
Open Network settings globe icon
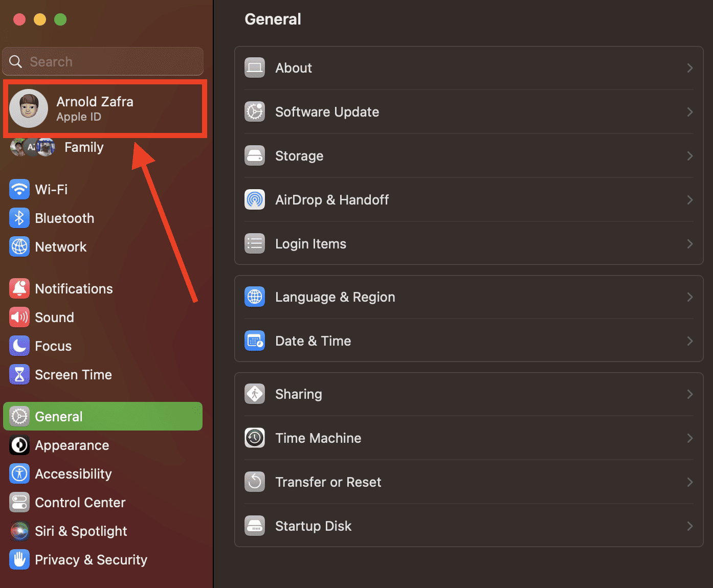click(x=19, y=247)
